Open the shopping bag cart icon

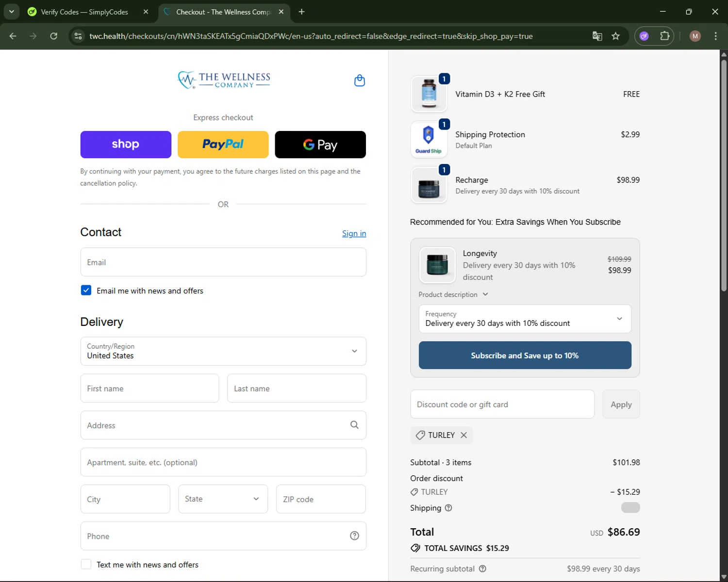(x=360, y=81)
